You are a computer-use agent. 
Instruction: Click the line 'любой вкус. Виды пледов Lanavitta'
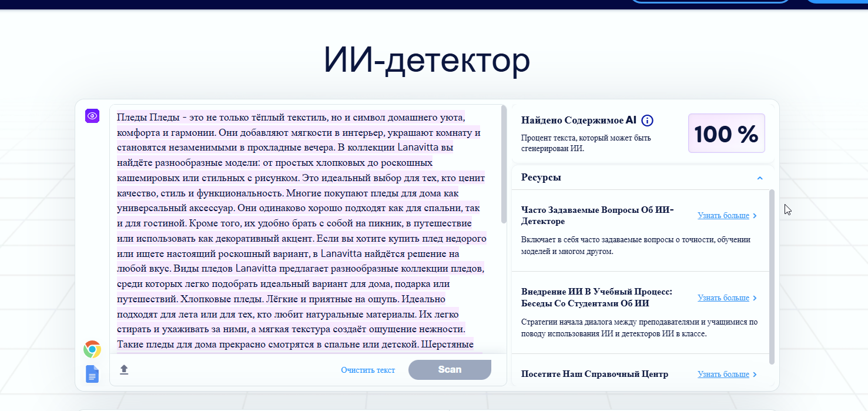point(300,269)
